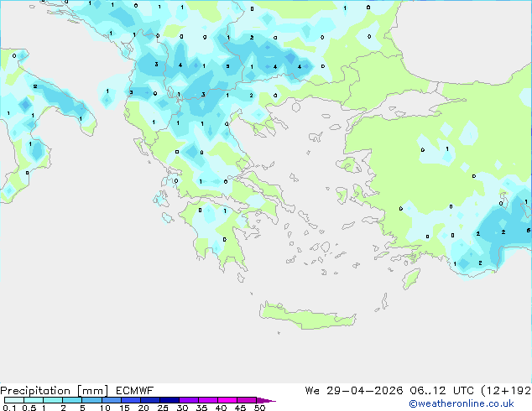Click the 'We 29-04-2026' date text
This screenshot has height=411, width=532.
pos(354,391)
